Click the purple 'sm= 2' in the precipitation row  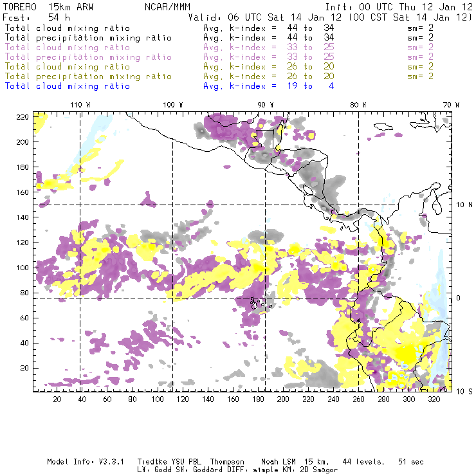coord(420,57)
